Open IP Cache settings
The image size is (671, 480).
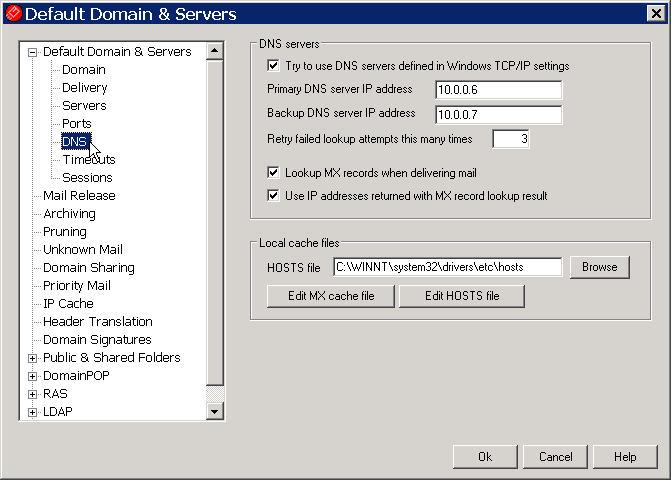tap(68, 303)
